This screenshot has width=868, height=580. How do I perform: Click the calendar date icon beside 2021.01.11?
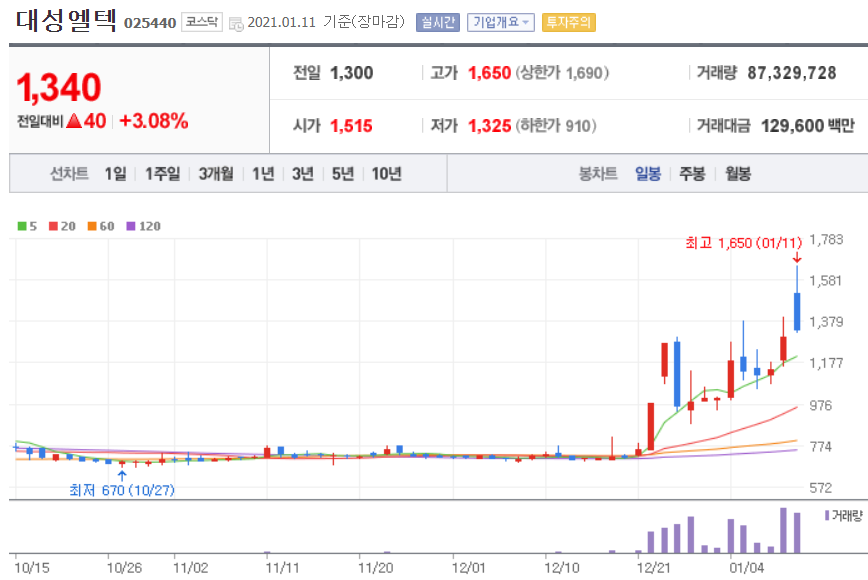click(236, 24)
